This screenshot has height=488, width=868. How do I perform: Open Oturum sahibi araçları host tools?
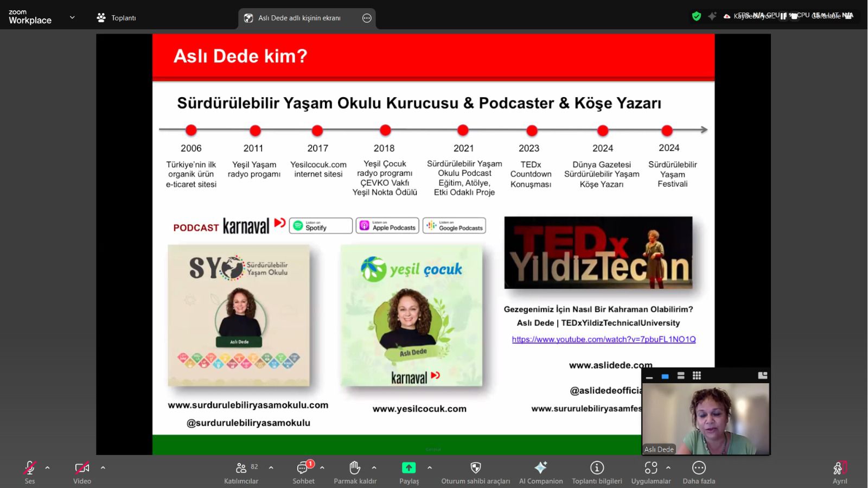click(476, 472)
